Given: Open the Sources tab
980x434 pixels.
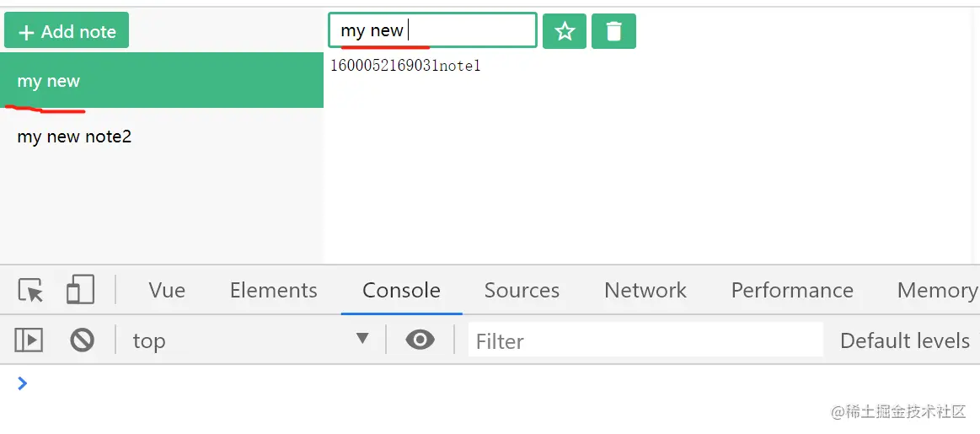Looking at the screenshot, I should point(522,290).
